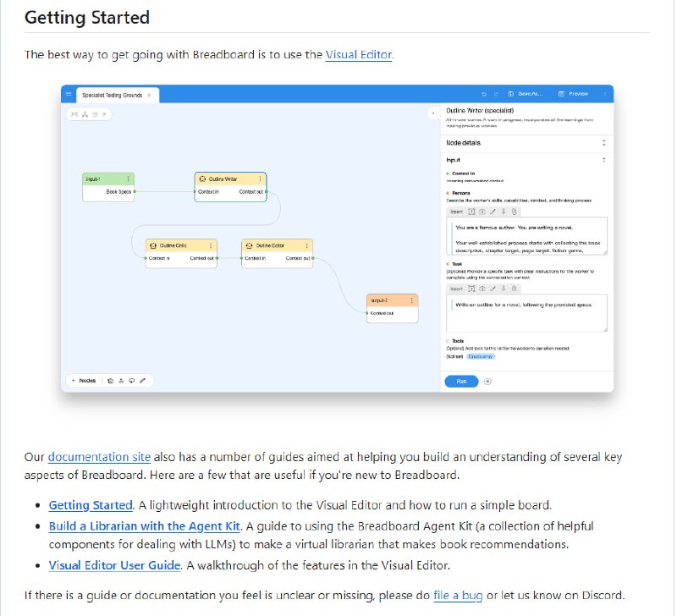Click the redo arrow in editor header
The height and width of the screenshot is (616, 677).
tap(496, 94)
